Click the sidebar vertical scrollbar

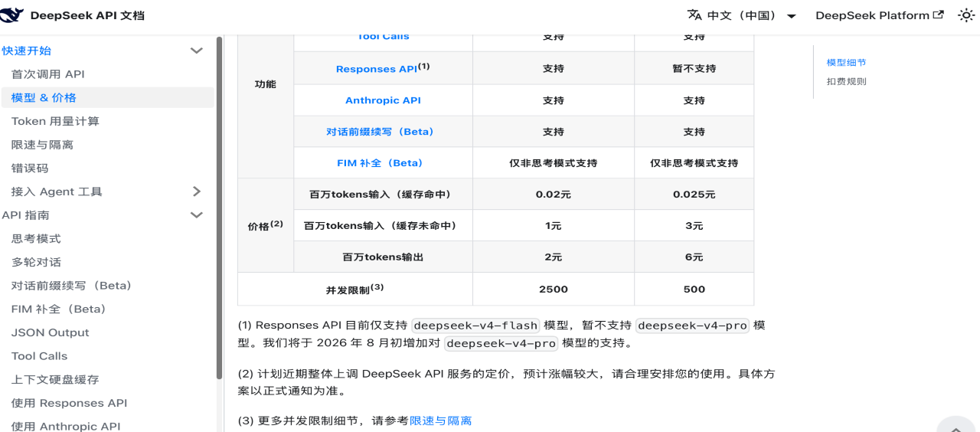tap(220, 207)
